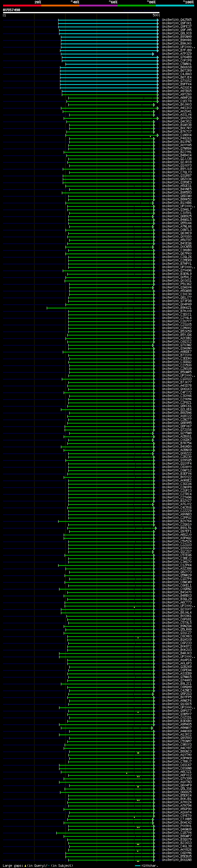Select UniRef100_C5WN01 label
Viewport: 197px width, 868px height.
tap(176, 64)
